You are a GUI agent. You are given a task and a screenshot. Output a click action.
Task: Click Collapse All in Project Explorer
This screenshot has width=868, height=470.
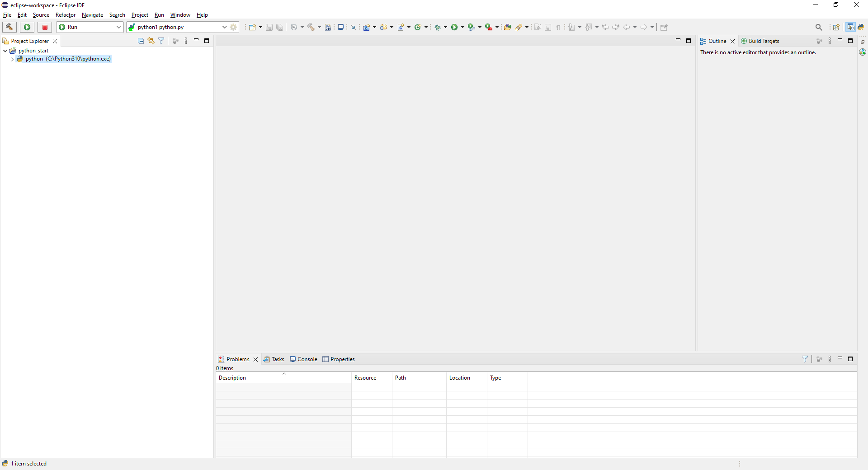[141, 41]
